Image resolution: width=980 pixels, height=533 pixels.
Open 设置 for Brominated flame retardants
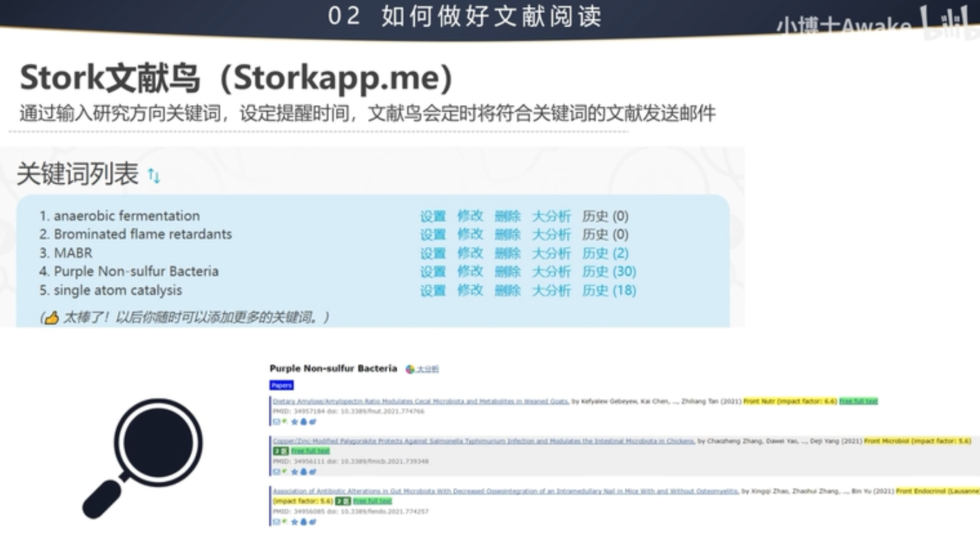pyautogui.click(x=433, y=235)
